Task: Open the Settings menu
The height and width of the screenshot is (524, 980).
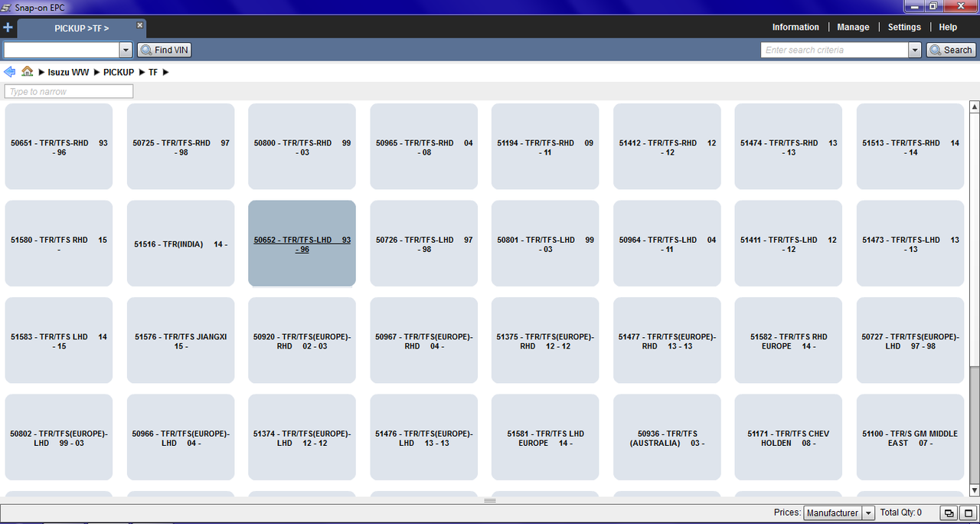Action: pos(904,27)
